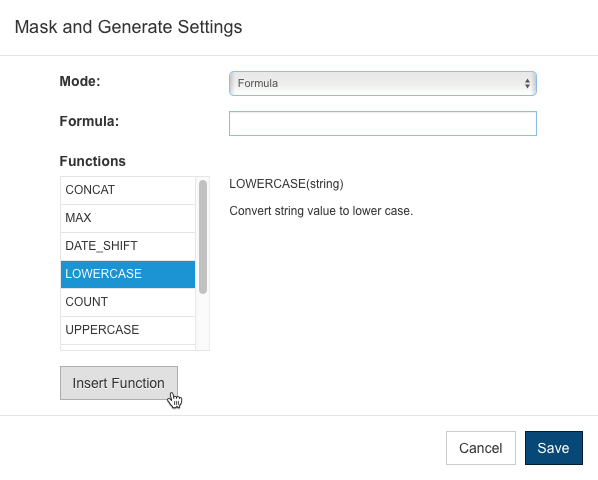Choose the UPPERCASE function entry
The height and width of the screenshot is (480, 598).
point(128,330)
